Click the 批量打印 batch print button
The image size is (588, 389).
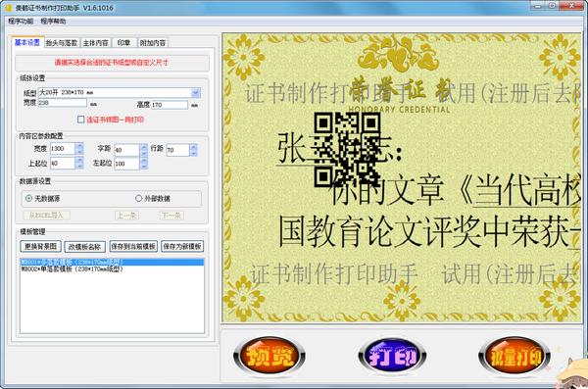pos(514,355)
